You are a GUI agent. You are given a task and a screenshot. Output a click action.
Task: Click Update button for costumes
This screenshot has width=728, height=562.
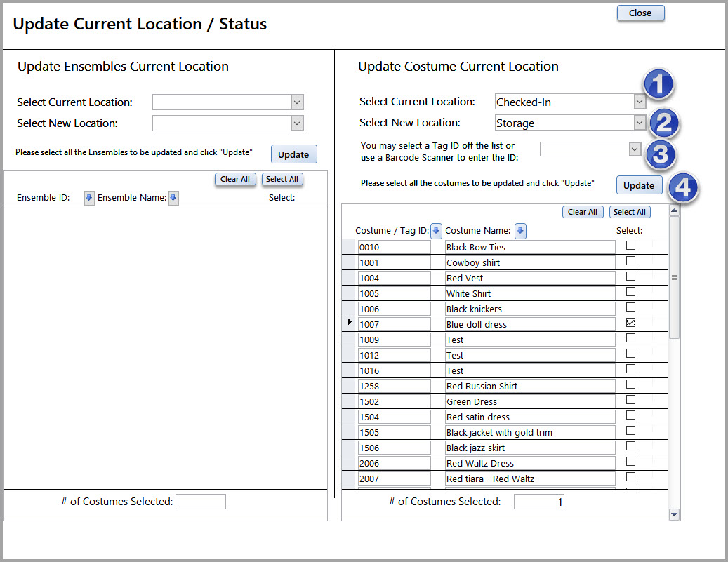tap(639, 185)
